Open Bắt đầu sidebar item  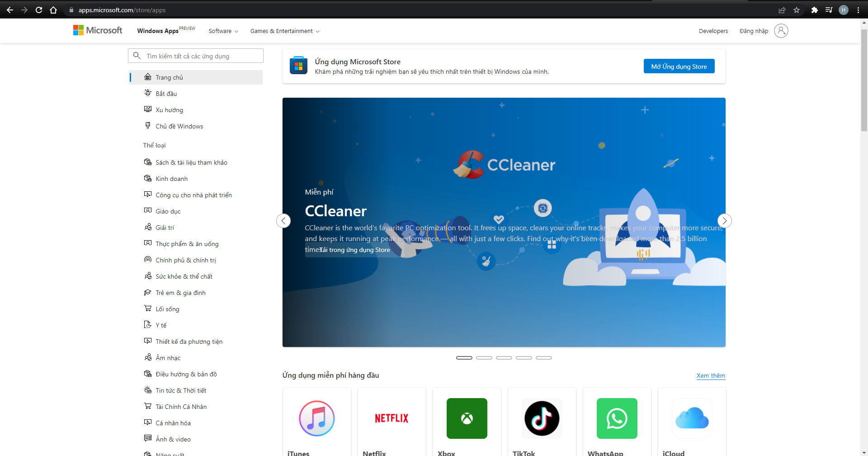pyautogui.click(x=196, y=94)
